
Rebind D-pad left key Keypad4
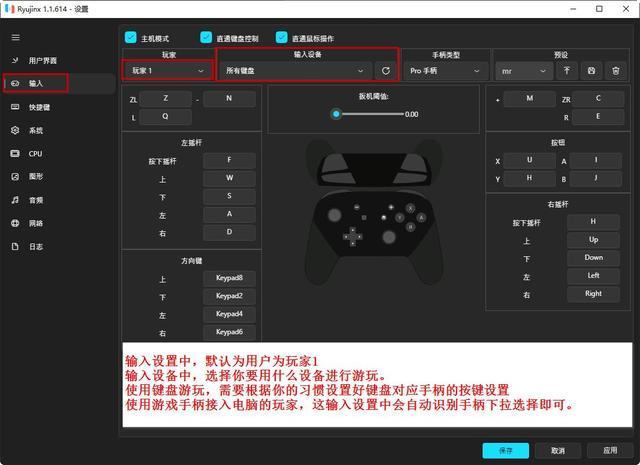229,314
